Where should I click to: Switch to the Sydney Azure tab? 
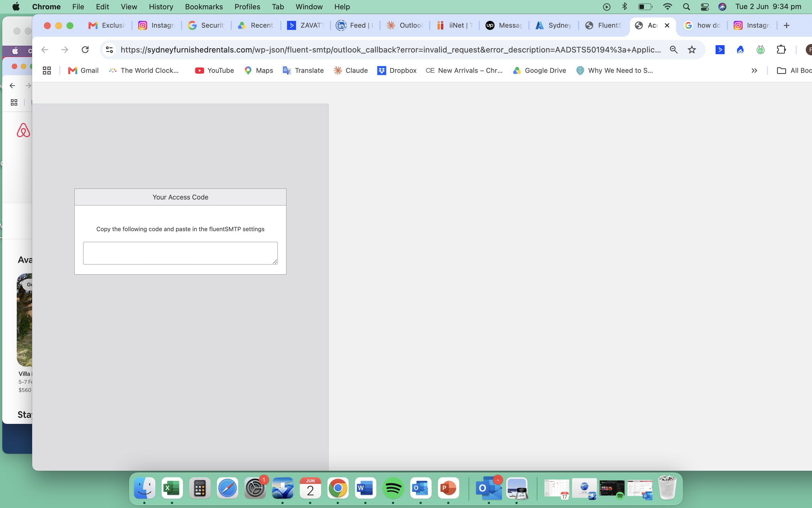pyautogui.click(x=554, y=25)
